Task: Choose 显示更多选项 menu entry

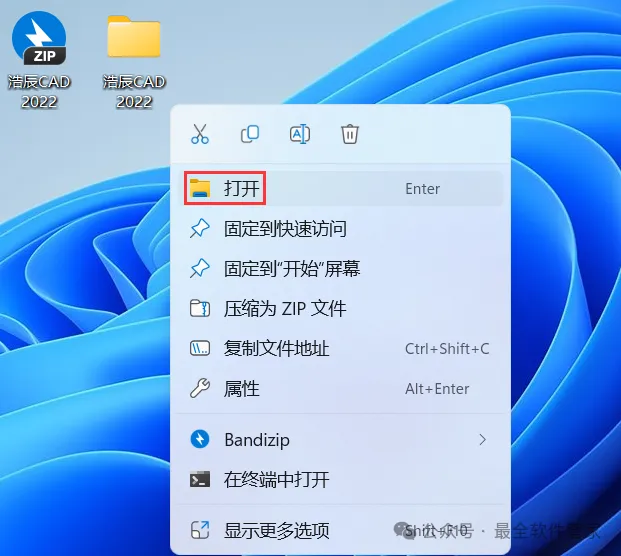Action: pos(341,530)
